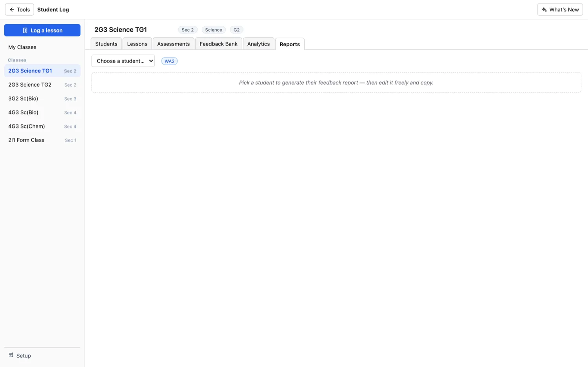
Task: Click the sliders icon next to Setup
Action: coord(11,355)
